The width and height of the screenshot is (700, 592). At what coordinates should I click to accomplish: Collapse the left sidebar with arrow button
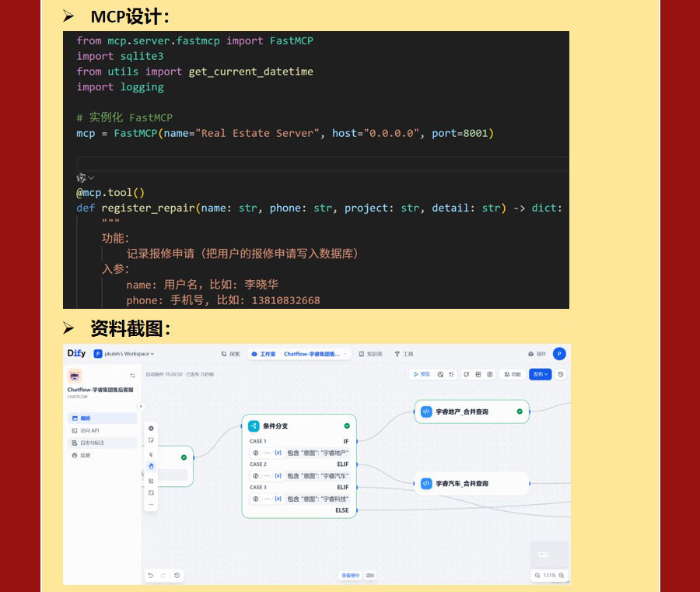coord(141,406)
